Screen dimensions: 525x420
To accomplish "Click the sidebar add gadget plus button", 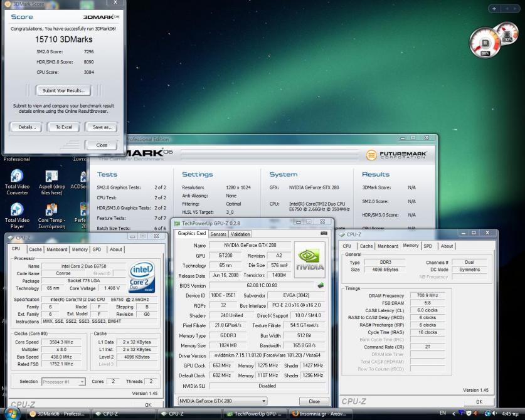I will pos(494,9).
